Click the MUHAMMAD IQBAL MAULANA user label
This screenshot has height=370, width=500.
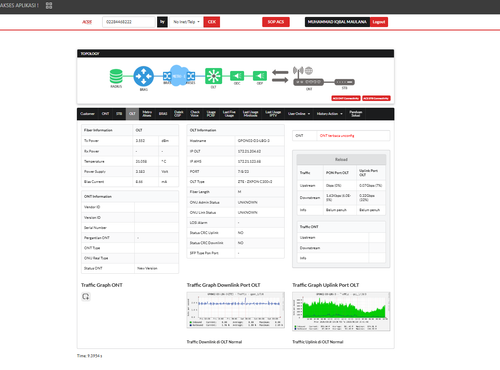pyautogui.click(x=337, y=22)
